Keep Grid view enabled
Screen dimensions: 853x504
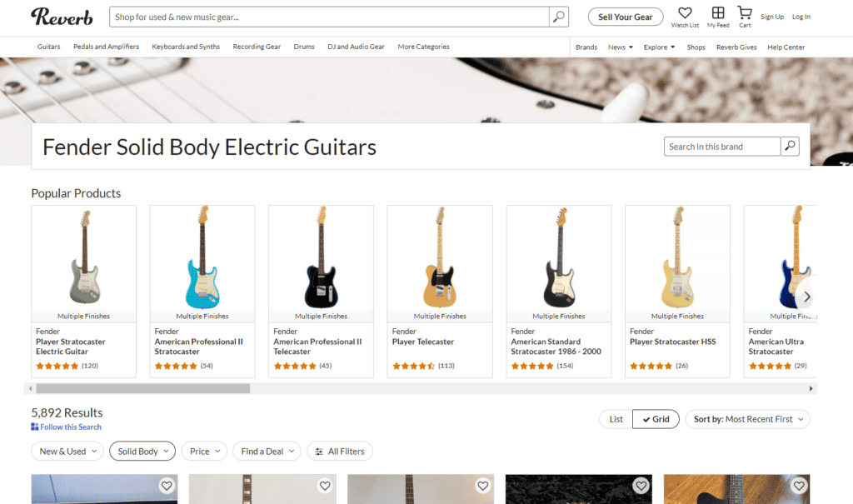point(656,419)
